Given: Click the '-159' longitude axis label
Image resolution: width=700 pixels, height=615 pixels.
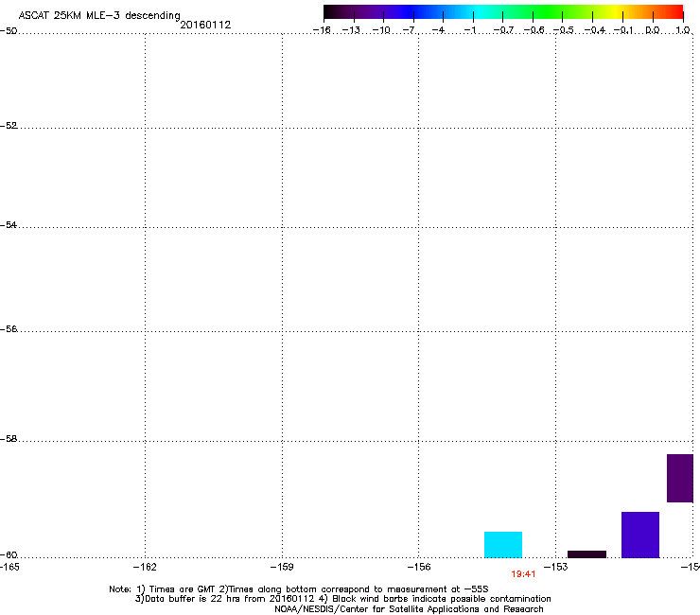Looking at the screenshot, I should pos(282,567).
